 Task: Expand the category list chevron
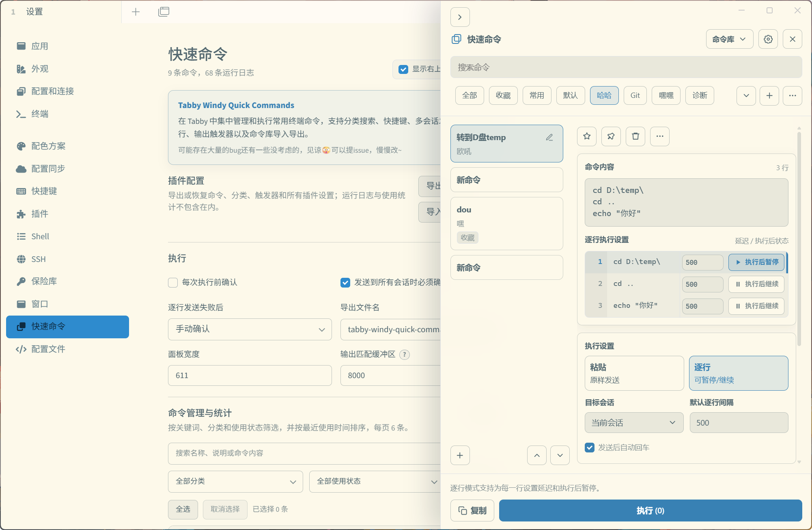point(746,95)
